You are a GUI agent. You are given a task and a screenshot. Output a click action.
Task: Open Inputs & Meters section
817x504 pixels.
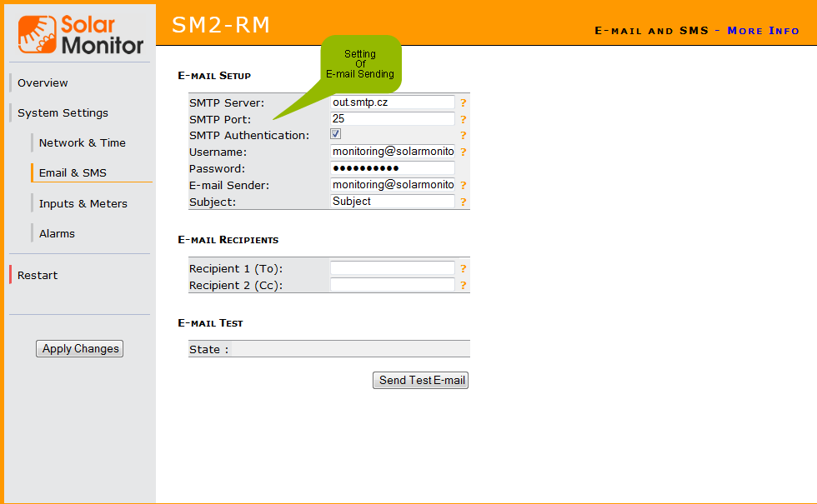click(83, 204)
